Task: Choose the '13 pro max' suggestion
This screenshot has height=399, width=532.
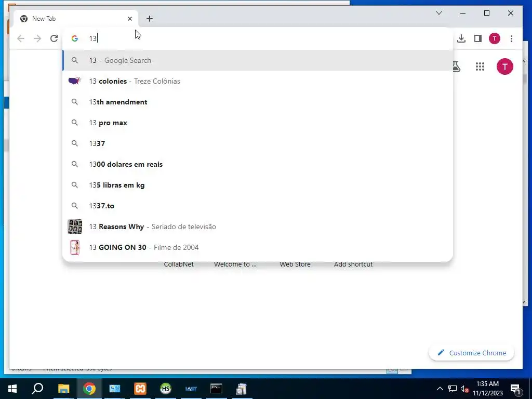Action: pos(258,123)
